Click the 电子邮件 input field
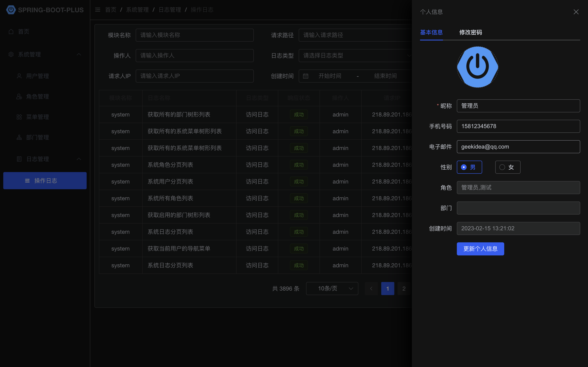The height and width of the screenshot is (367, 588). 518,147
